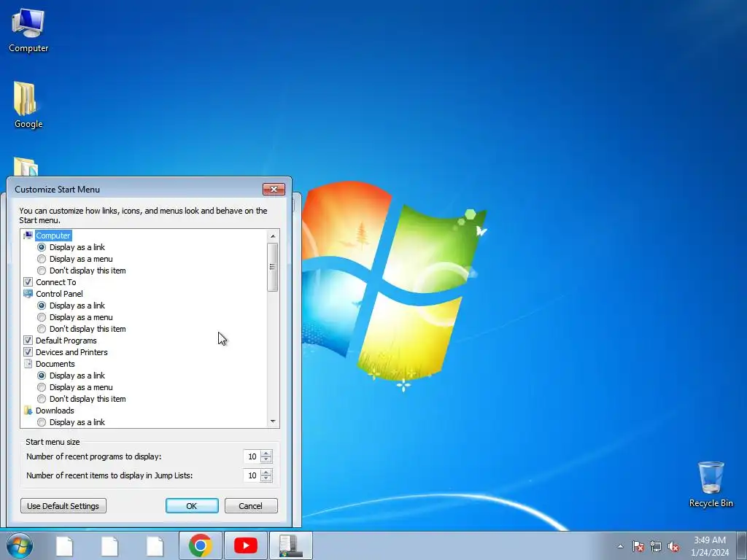Click the list scrollbar down arrow

(273, 421)
